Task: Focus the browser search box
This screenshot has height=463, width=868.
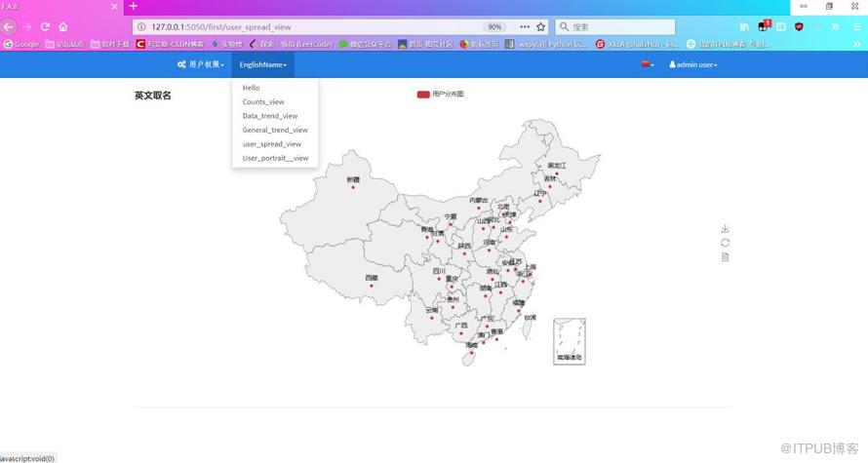Action: click(615, 26)
